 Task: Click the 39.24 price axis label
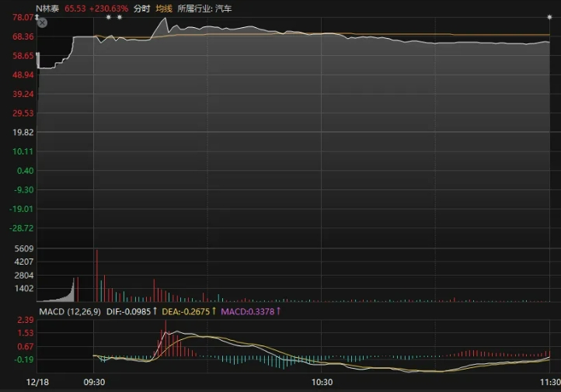[x=23, y=94]
